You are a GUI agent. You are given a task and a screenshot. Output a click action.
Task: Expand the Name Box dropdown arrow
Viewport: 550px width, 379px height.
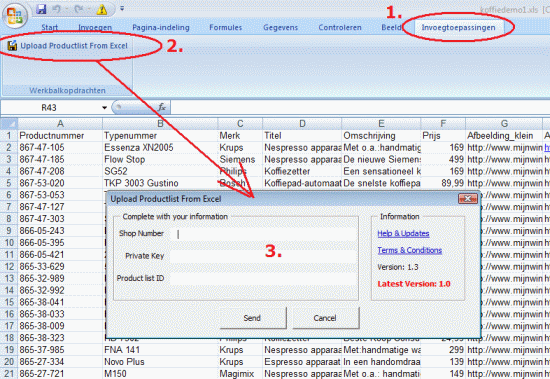click(105, 108)
